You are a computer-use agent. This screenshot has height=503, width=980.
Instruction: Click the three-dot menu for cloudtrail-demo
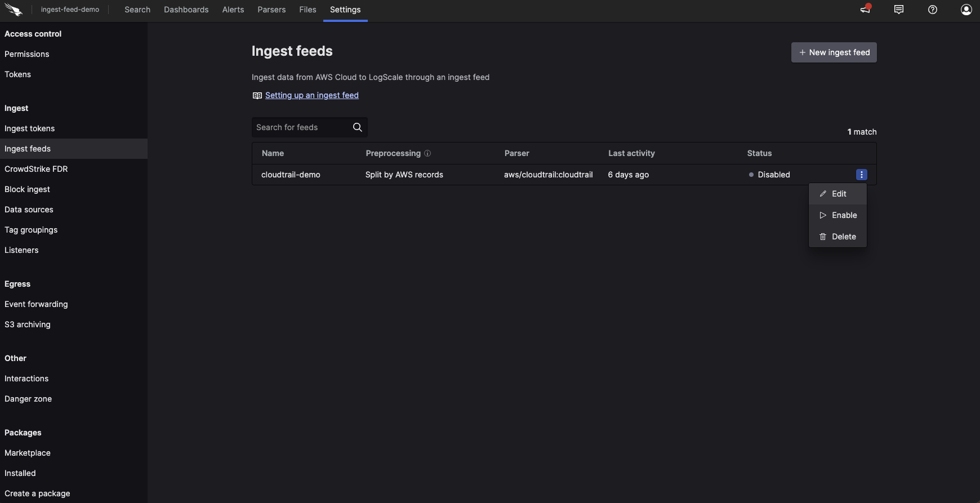click(x=861, y=175)
